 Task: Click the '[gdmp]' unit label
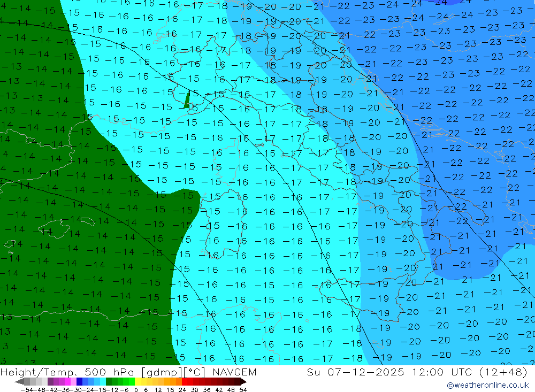click(163, 372)
